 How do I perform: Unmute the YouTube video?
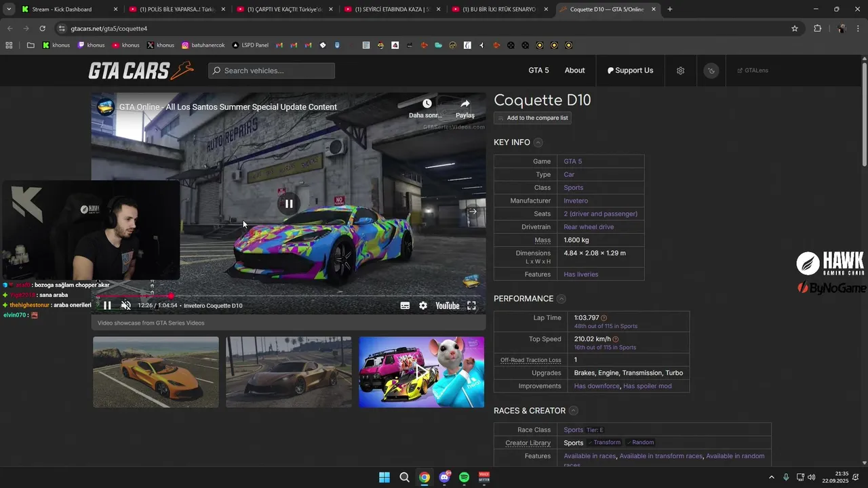coord(125,306)
